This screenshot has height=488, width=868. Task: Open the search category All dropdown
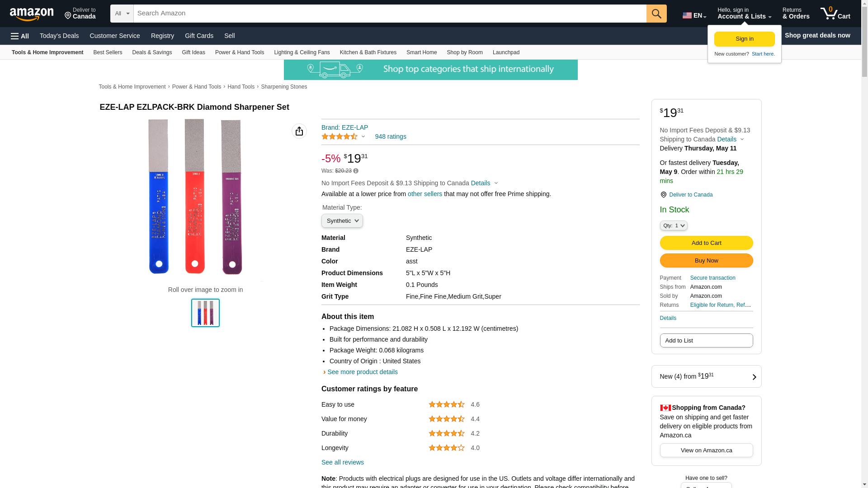tap(122, 14)
